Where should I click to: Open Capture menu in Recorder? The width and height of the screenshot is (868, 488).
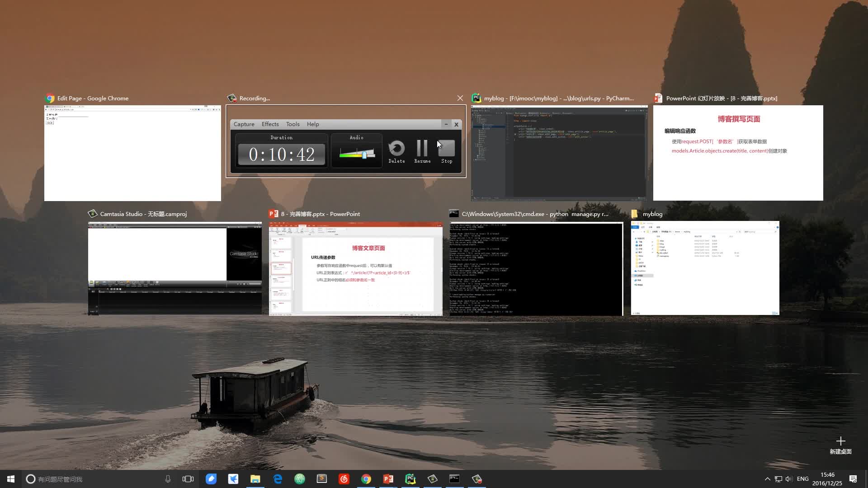244,124
